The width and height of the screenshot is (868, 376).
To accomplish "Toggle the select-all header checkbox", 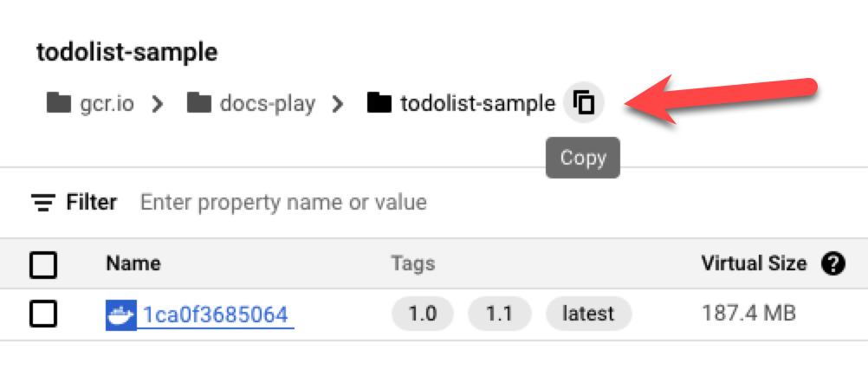I will pos(43,264).
